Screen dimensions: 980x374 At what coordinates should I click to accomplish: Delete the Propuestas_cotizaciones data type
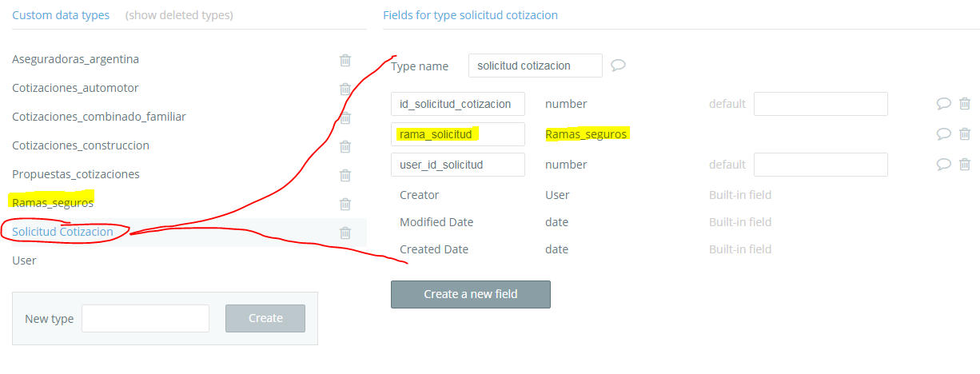(345, 175)
